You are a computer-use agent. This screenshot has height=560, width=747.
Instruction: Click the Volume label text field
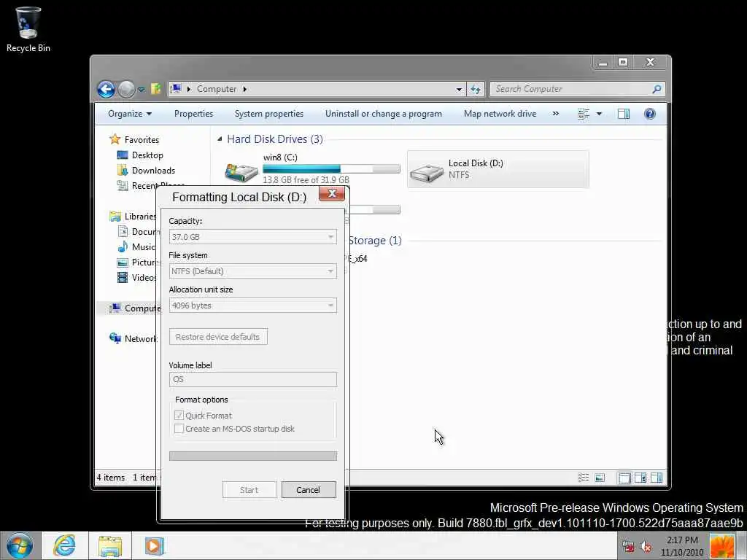tap(253, 379)
